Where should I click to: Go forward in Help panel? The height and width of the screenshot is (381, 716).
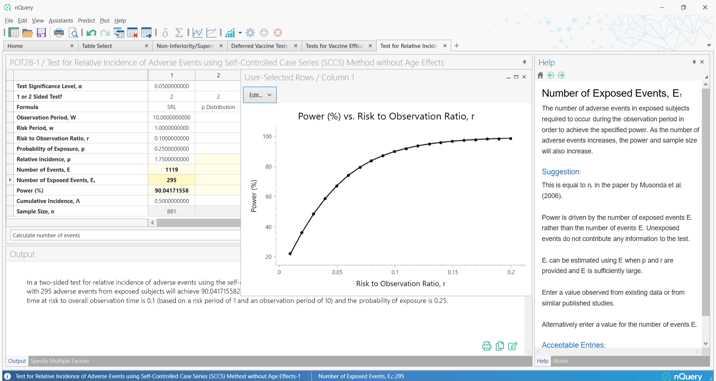(561, 75)
